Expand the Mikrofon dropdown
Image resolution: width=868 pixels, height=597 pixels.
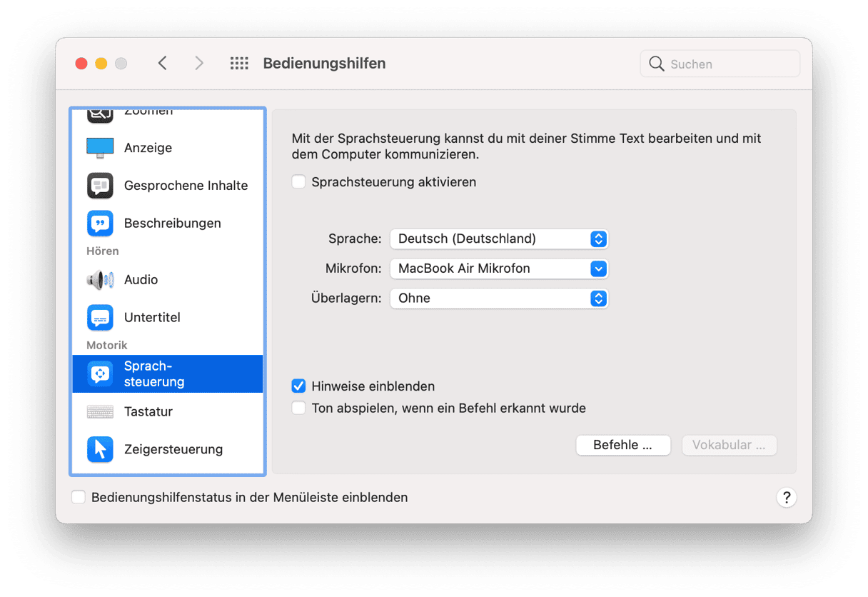coord(499,269)
